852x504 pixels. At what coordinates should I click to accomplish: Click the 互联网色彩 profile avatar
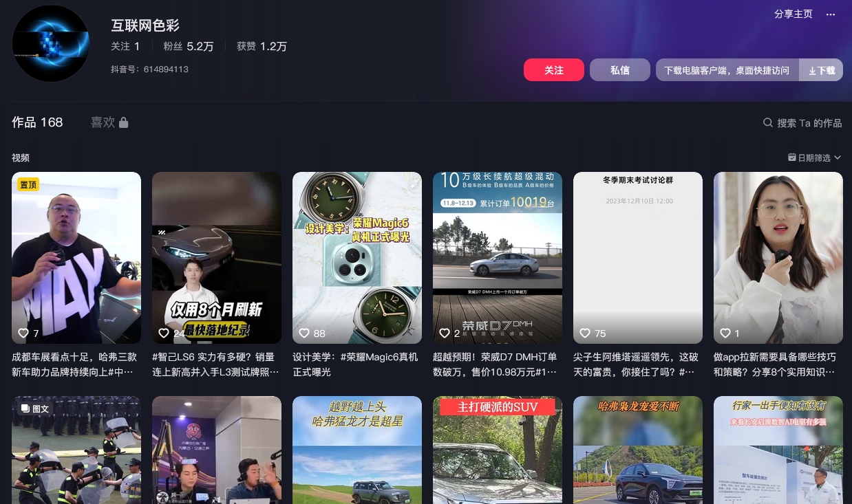pyautogui.click(x=51, y=43)
